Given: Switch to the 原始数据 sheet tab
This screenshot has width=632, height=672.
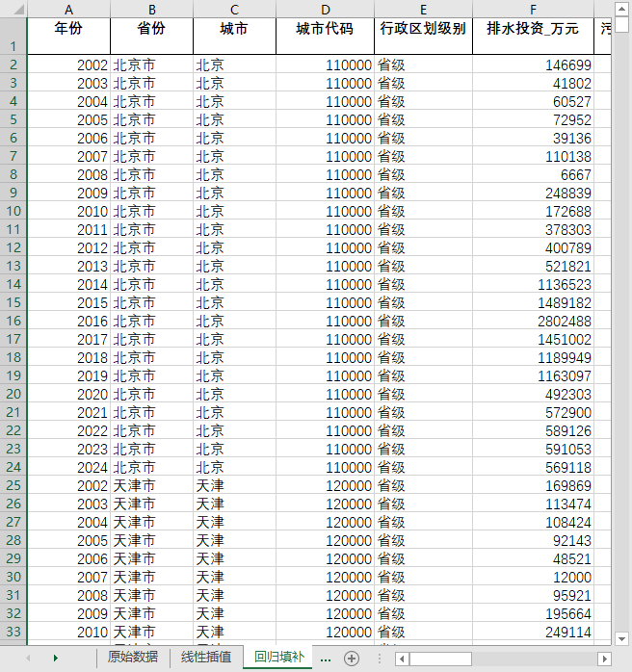Looking at the screenshot, I should coord(133,657).
